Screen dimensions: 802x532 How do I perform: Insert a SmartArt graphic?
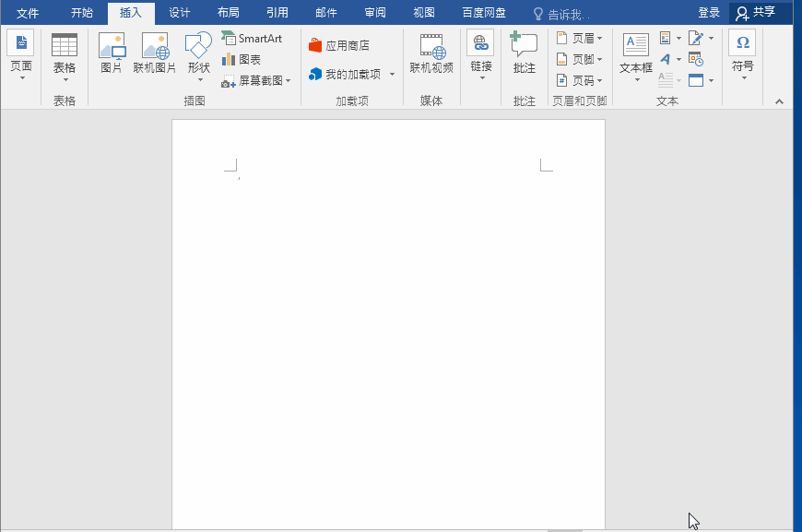pyautogui.click(x=253, y=39)
